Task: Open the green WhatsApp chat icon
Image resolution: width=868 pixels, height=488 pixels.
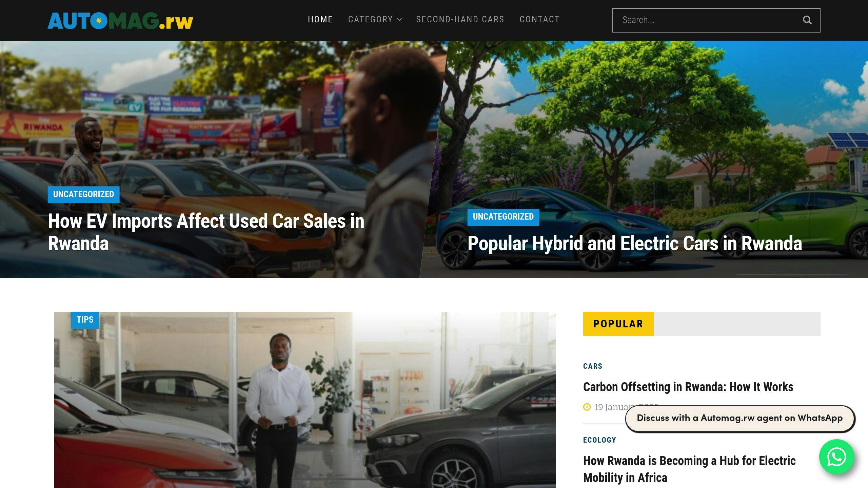Action: click(x=836, y=457)
